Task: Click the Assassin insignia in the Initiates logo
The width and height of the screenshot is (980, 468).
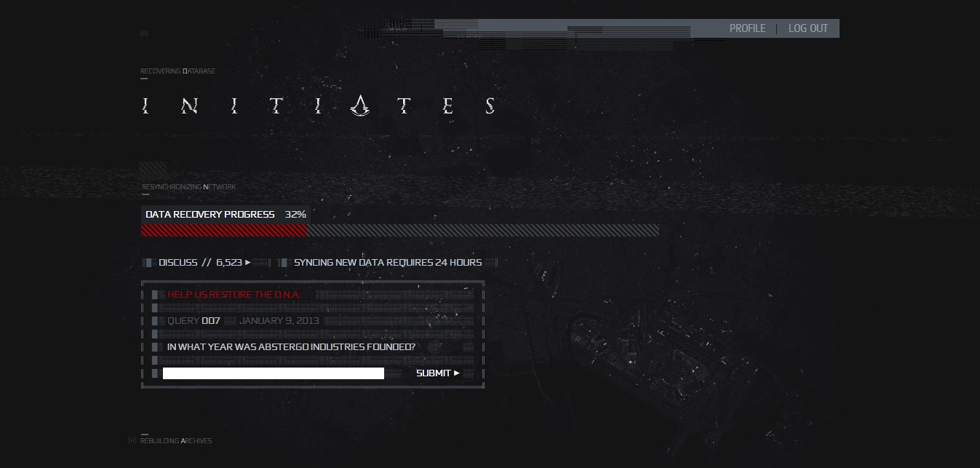Action: (x=359, y=106)
